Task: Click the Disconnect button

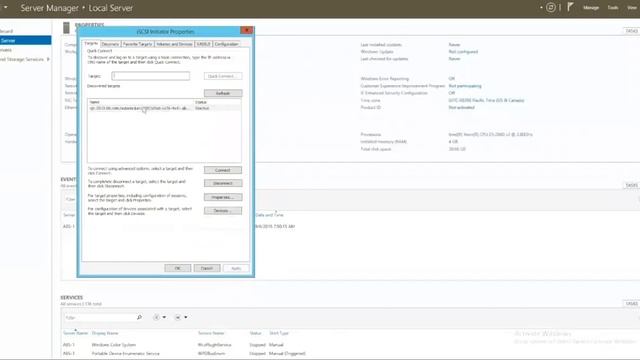Action: pos(223,183)
